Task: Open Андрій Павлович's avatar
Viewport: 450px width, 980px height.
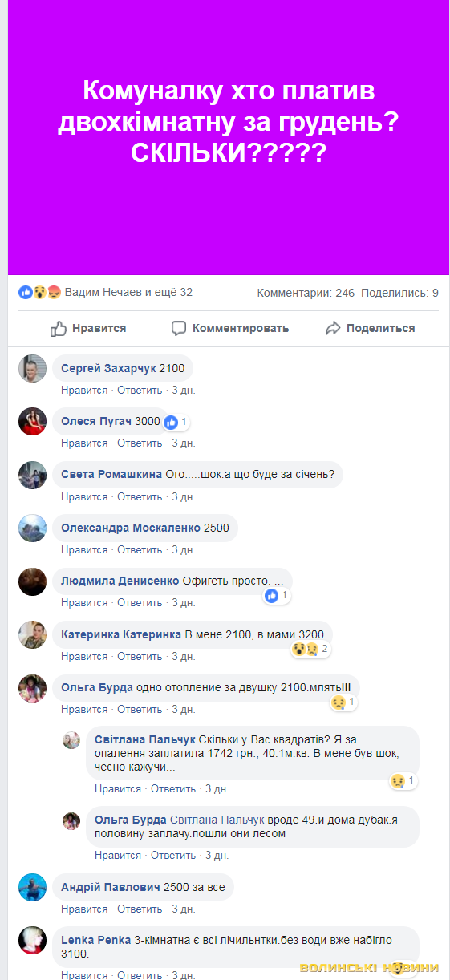Action: pos(33,887)
